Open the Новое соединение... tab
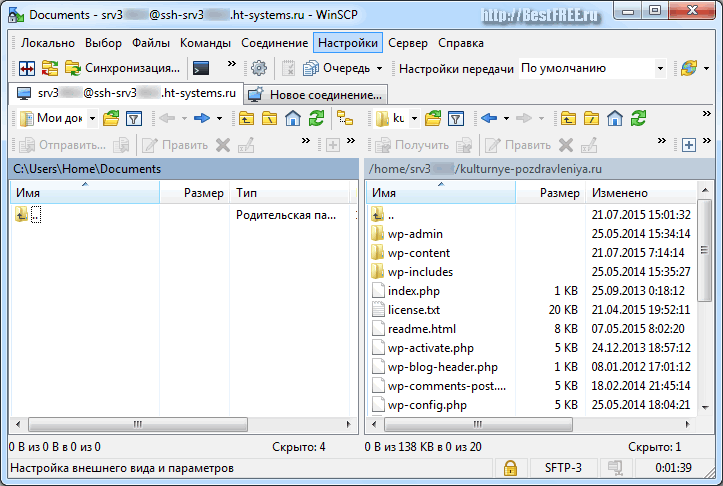 click(316, 95)
